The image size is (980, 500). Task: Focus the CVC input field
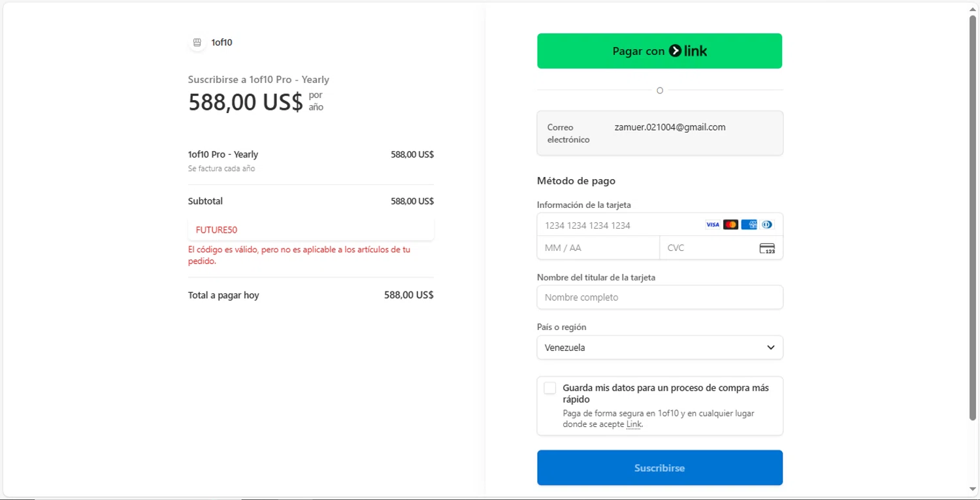click(721, 248)
